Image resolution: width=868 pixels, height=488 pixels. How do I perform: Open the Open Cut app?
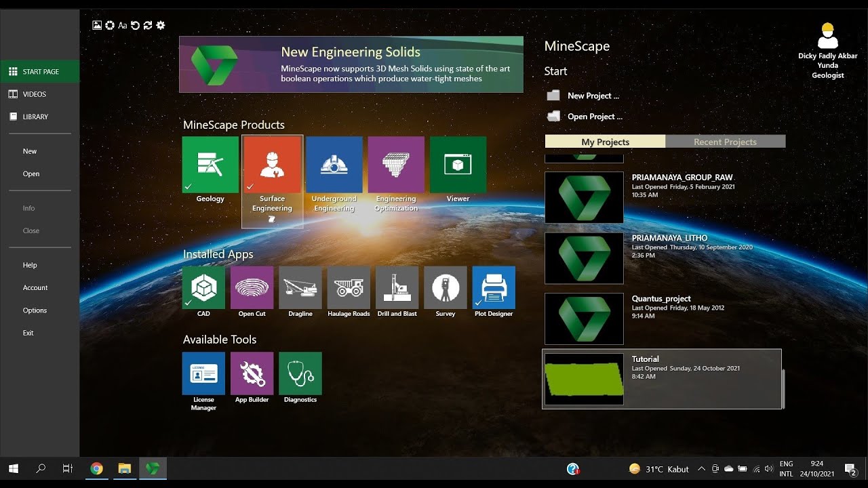252,287
